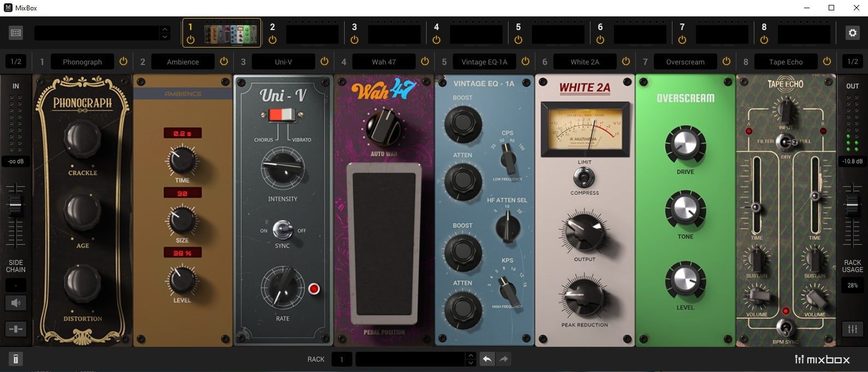
Task: Open the top preset name dropdown
Action: coord(102,33)
